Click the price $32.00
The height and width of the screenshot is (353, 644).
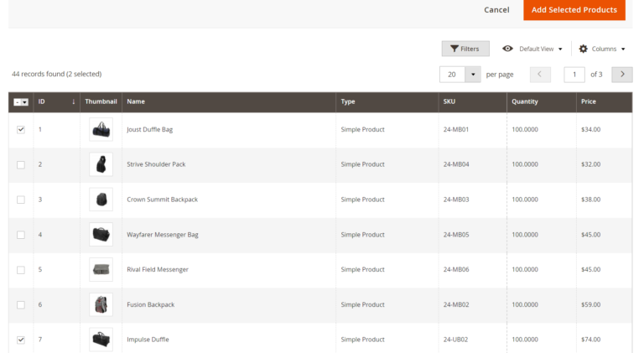(x=590, y=164)
